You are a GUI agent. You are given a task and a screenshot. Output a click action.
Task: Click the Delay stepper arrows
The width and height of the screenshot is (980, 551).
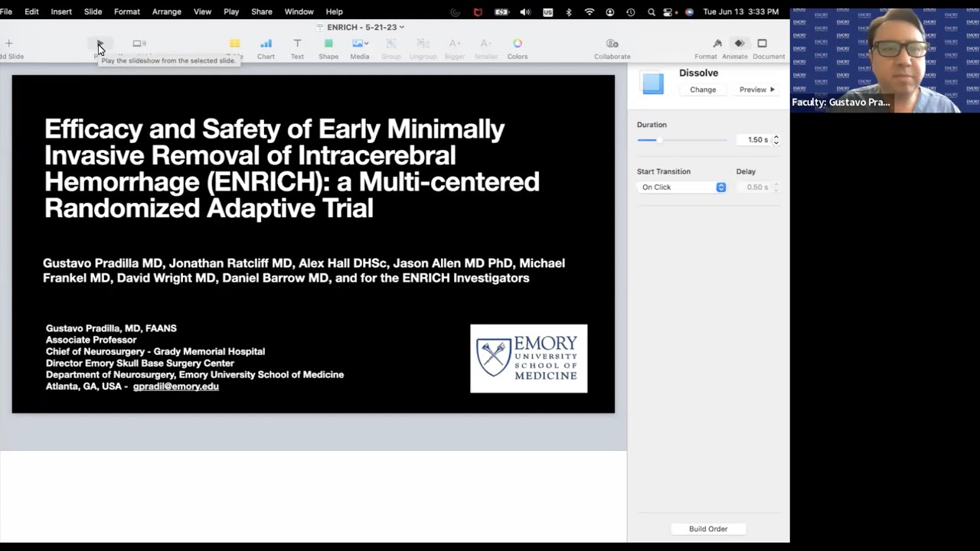[776, 187]
